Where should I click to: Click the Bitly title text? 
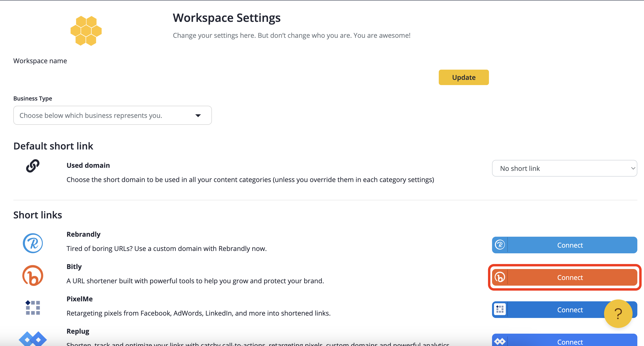[74, 267]
